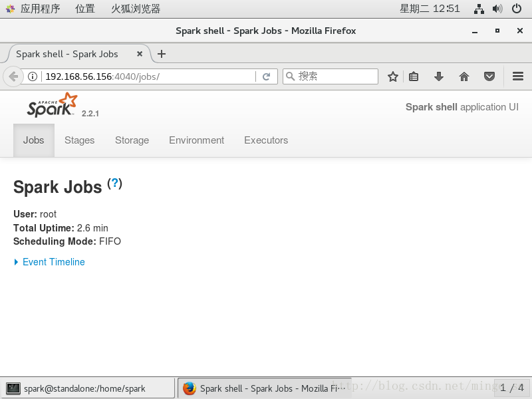The image size is (532, 399).
Task: Open the downloads arrow icon
Action: (439, 76)
